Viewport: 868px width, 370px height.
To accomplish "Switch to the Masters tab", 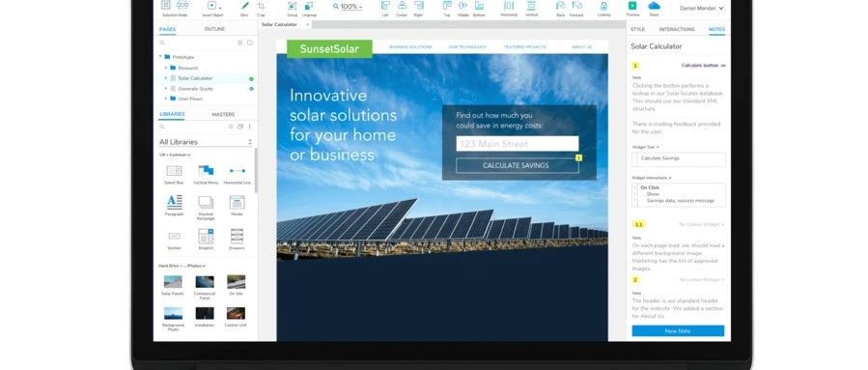I will point(223,114).
